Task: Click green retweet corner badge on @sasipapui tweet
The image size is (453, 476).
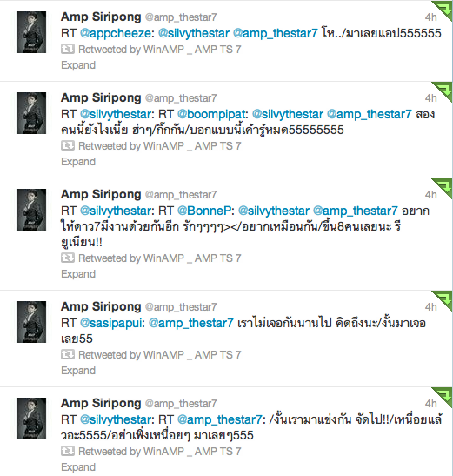Action: [444, 299]
